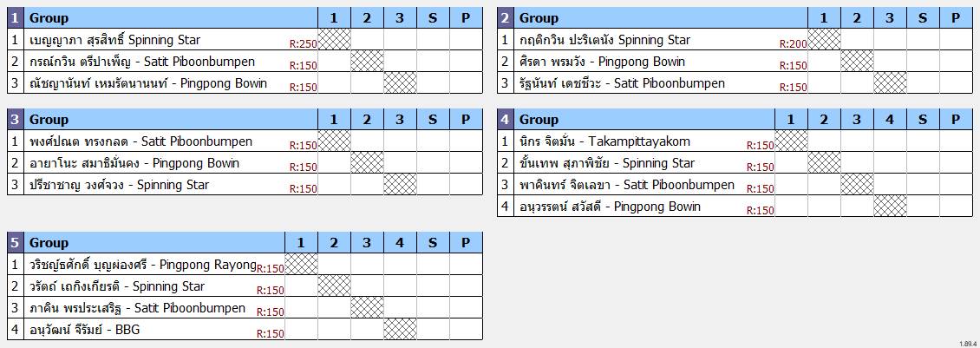Click Group 1 row 1 hatched diagonal cell
Image resolution: width=980 pixels, height=348 pixels.
tap(335, 39)
